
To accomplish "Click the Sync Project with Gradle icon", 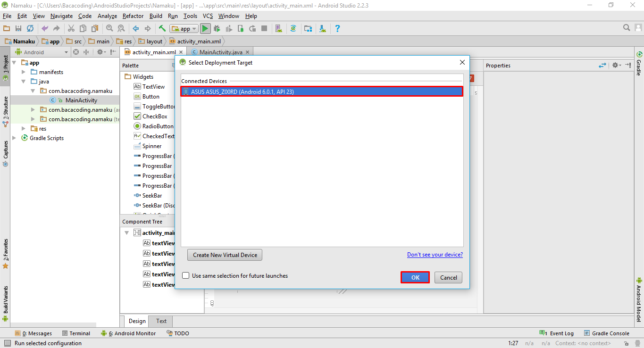I will pyautogui.click(x=293, y=28).
